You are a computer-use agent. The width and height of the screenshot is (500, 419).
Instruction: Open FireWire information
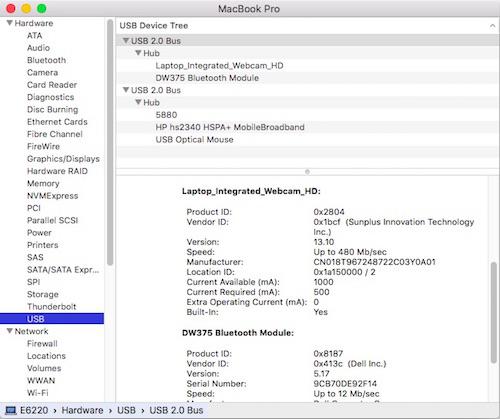point(43,146)
